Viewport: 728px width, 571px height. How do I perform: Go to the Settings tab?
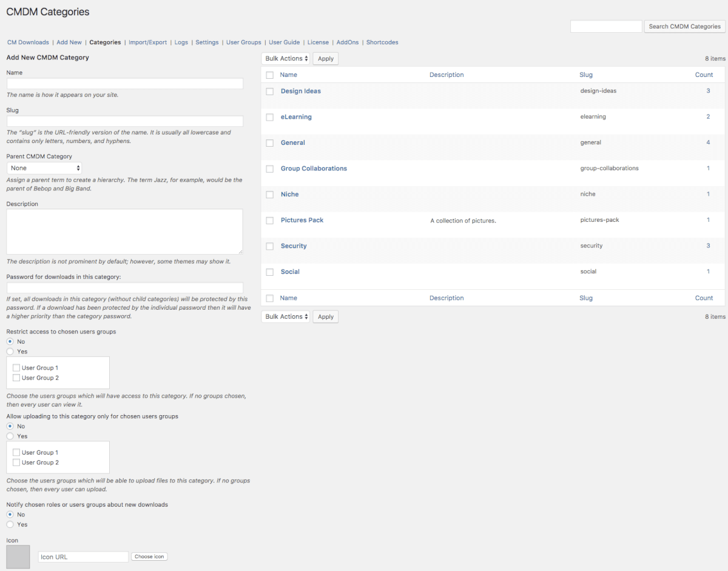click(x=207, y=42)
